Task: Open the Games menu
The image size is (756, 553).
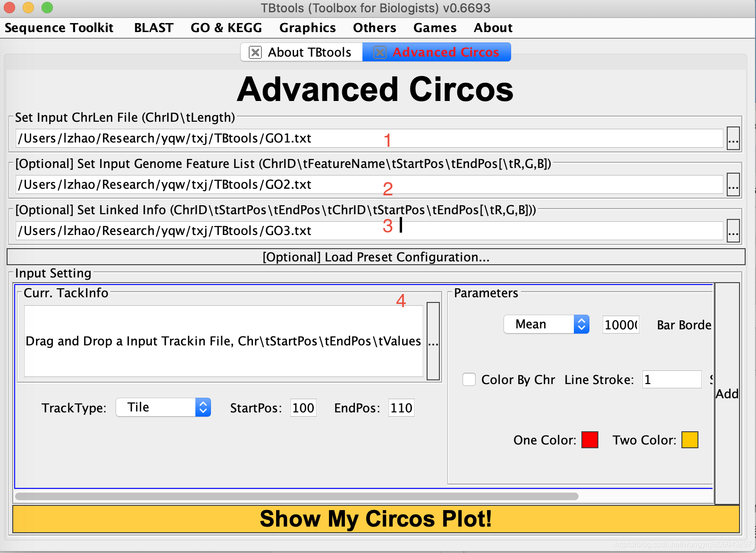Action: pos(434,27)
